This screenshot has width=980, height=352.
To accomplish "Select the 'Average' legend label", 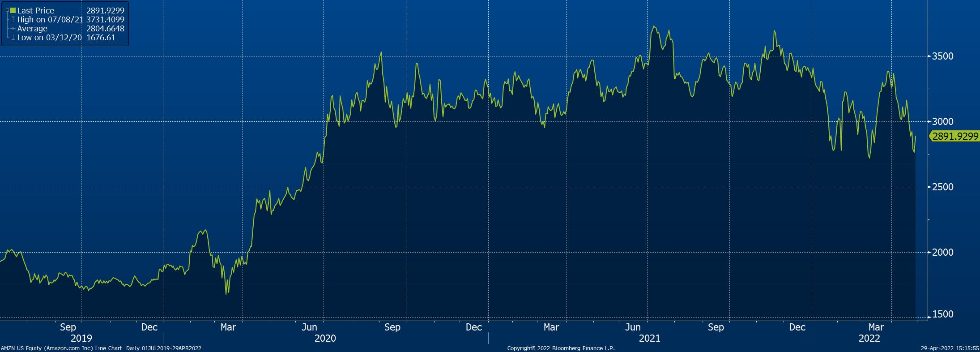I will pos(32,29).
